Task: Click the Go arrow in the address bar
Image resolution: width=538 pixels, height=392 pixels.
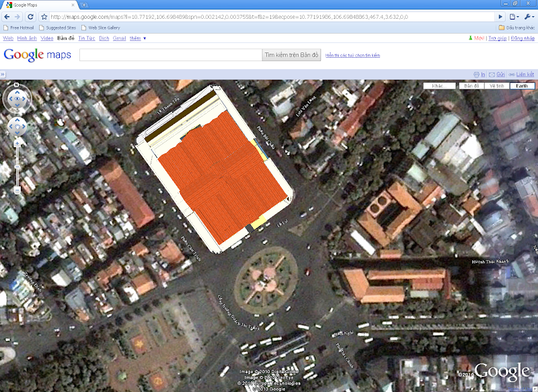Action: point(500,16)
